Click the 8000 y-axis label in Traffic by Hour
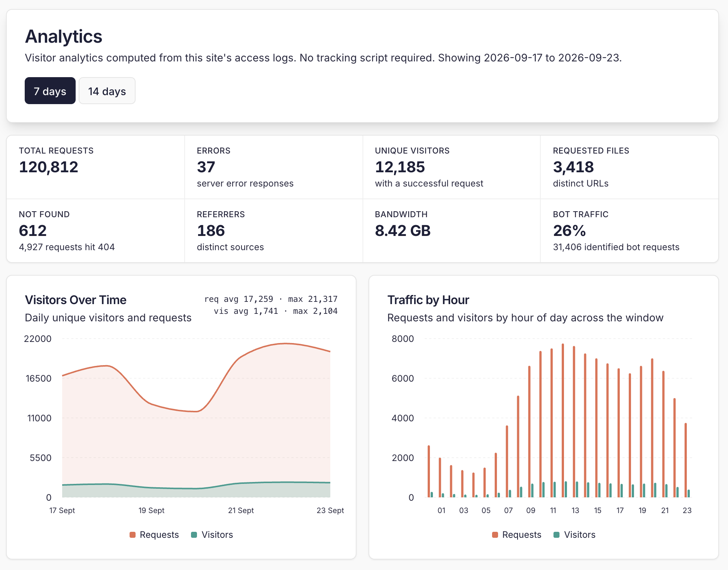 (403, 339)
